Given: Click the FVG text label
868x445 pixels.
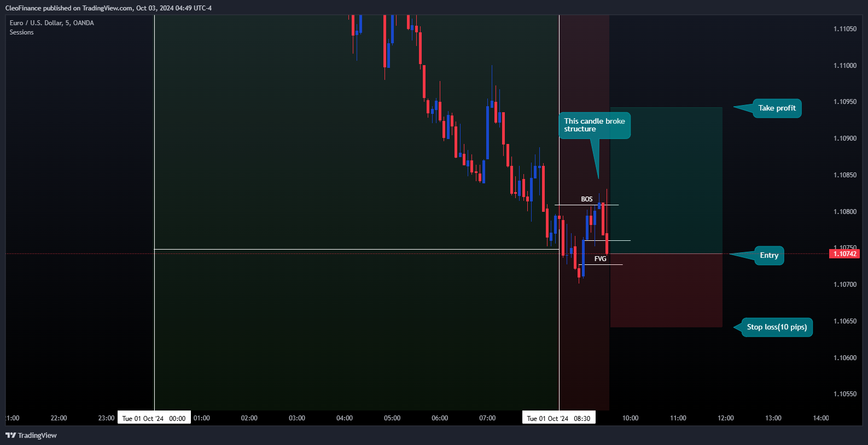Looking at the screenshot, I should (601, 259).
